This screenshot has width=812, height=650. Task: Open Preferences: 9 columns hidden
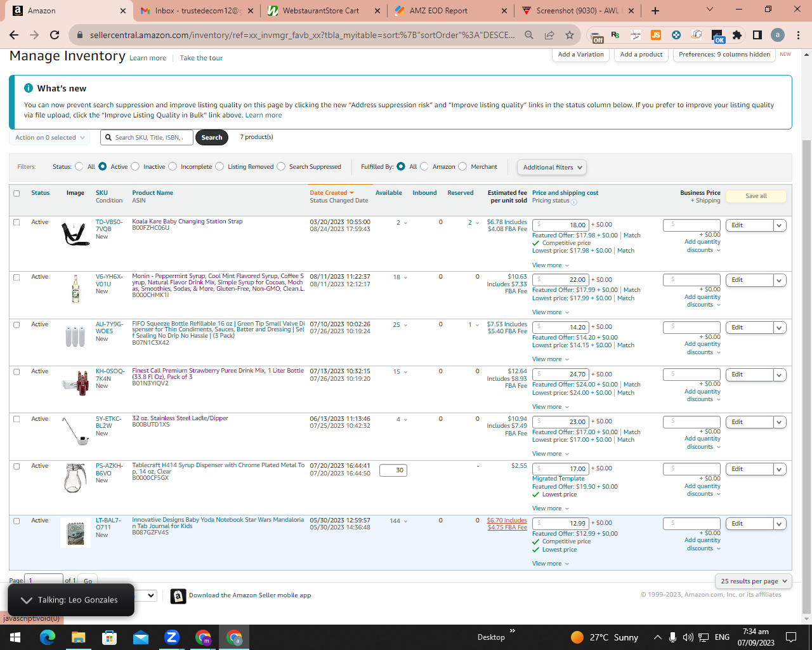(x=724, y=55)
